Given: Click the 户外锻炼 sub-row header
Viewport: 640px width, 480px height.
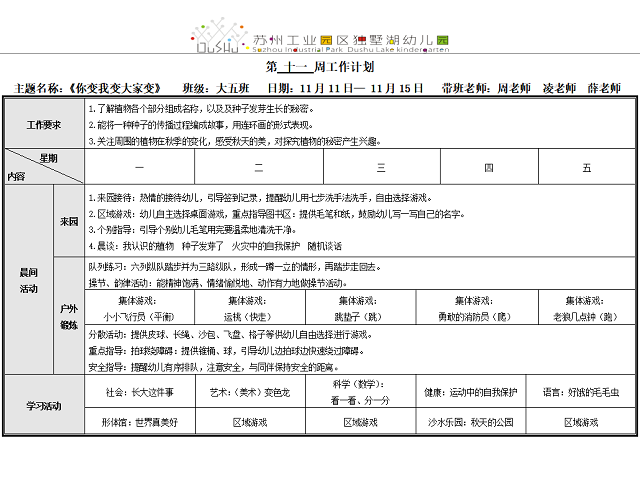Looking at the screenshot, I should coord(68,316).
